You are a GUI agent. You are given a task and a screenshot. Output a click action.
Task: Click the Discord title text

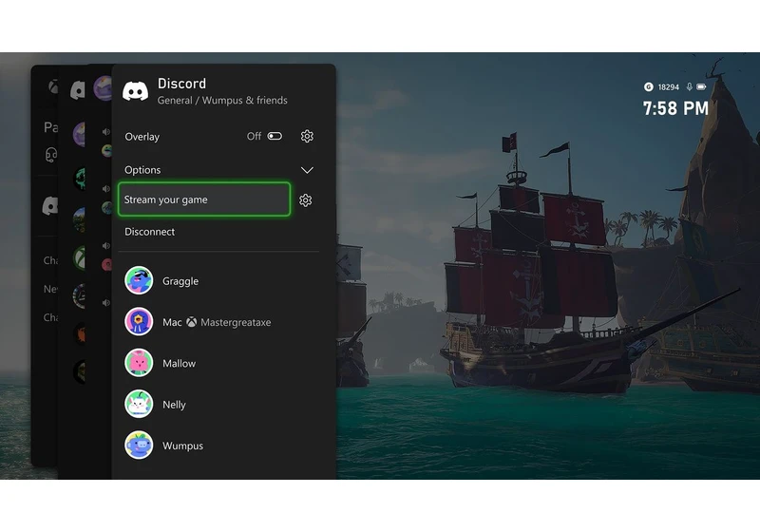181,84
